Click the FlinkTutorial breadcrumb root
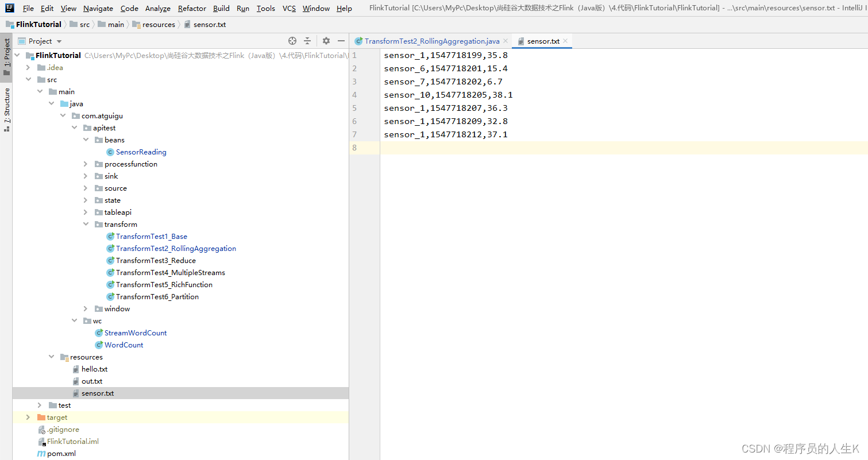Image resolution: width=868 pixels, height=460 pixels. coord(38,25)
